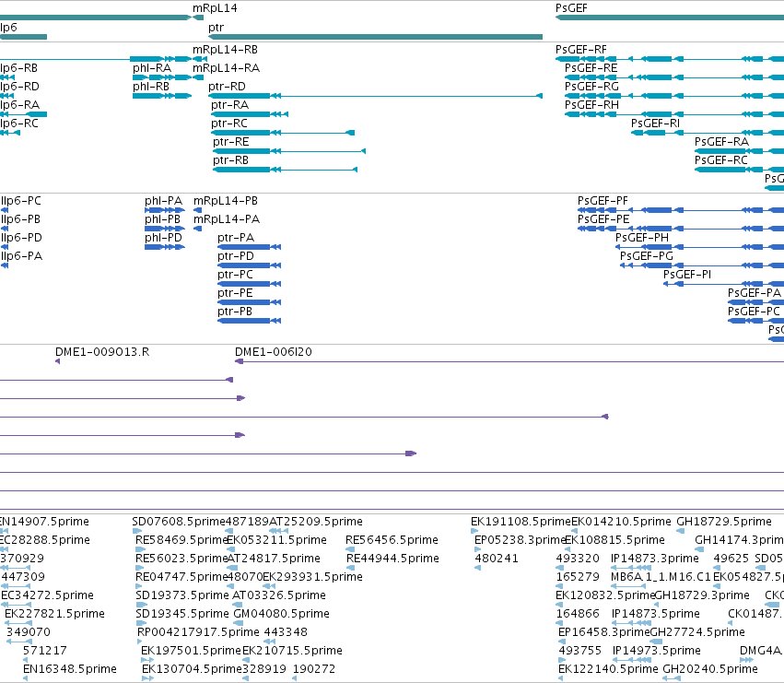Open the ptr-RE transcript label
The width and height of the screenshot is (784, 683).
point(231,143)
